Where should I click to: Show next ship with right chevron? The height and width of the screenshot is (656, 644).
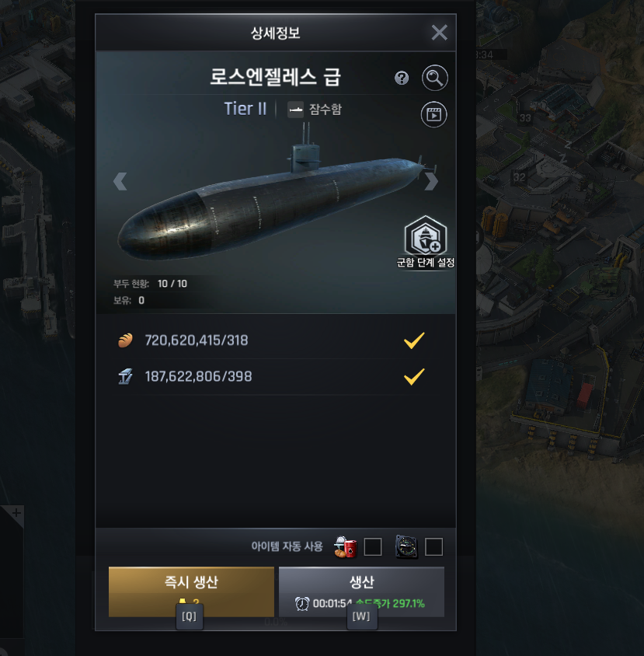pyautogui.click(x=431, y=182)
